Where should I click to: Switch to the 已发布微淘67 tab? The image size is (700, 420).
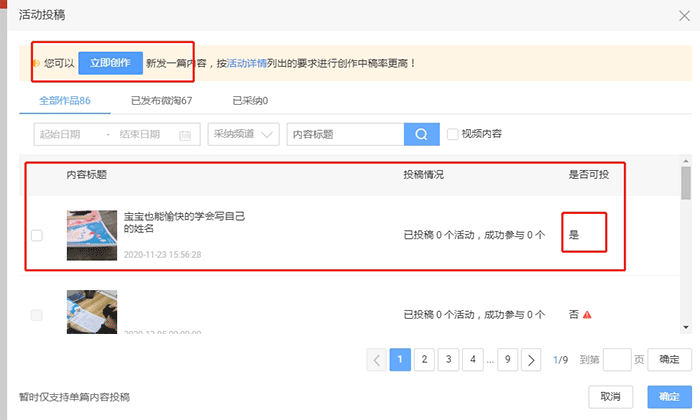point(161,101)
